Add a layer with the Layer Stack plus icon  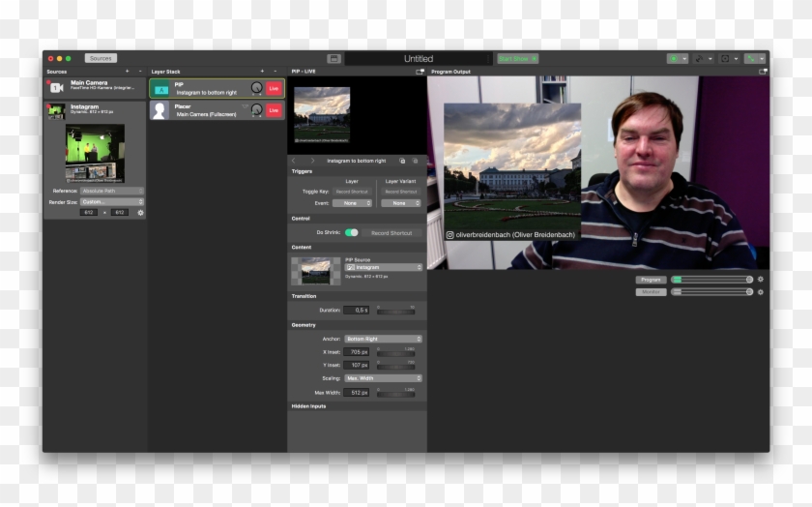tap(262, 72)
